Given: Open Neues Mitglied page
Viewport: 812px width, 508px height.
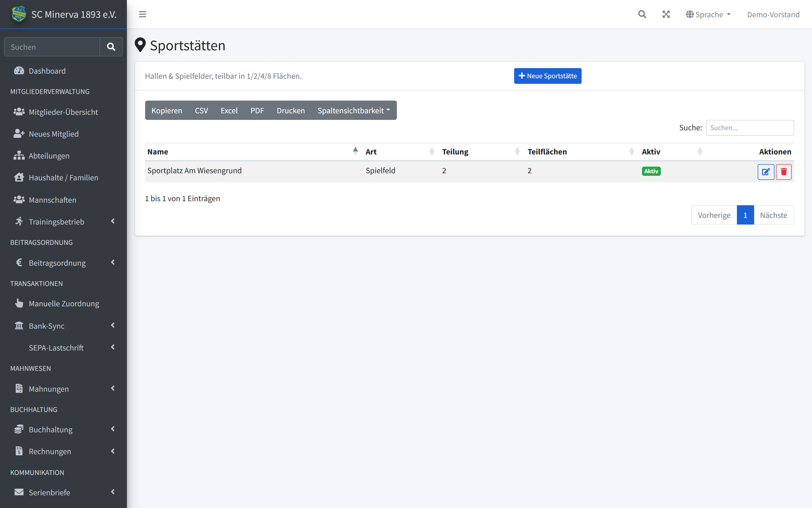Looking at the screenshot, I should click(x=63, y=133).
